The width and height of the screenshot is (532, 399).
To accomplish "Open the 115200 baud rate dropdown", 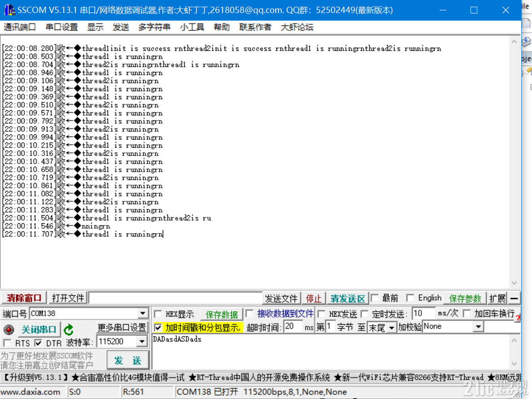I will (x=142, y=341).
